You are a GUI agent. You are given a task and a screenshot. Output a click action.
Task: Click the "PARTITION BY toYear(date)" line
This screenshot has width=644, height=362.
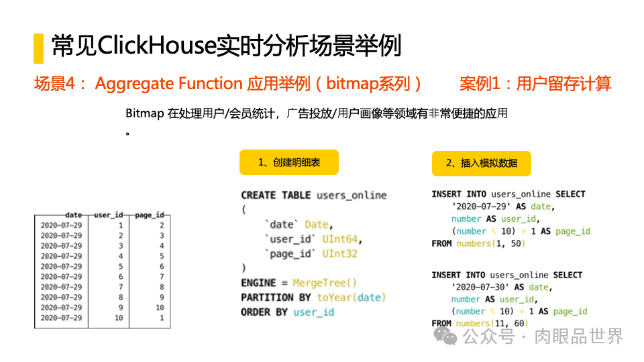click(313, 297)
